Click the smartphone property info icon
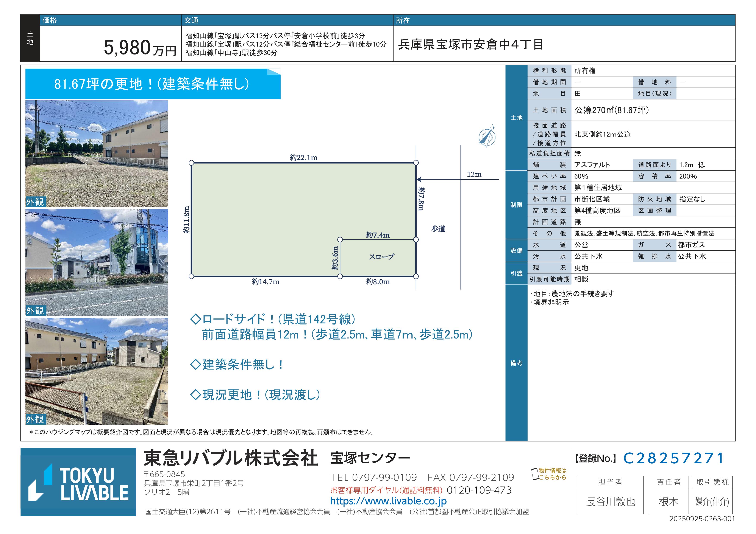This screenshot has height=534, width=756. (x=535, y=474)
